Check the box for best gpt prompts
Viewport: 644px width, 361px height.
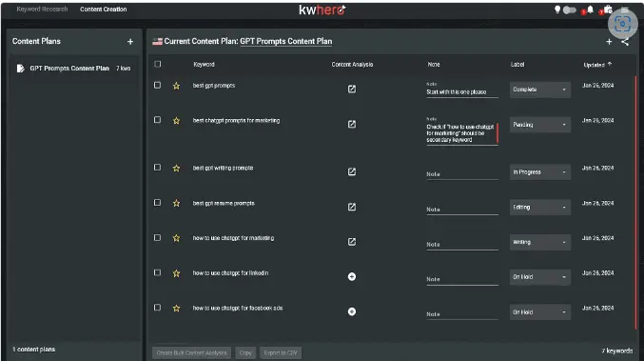[x=157, y=85]
